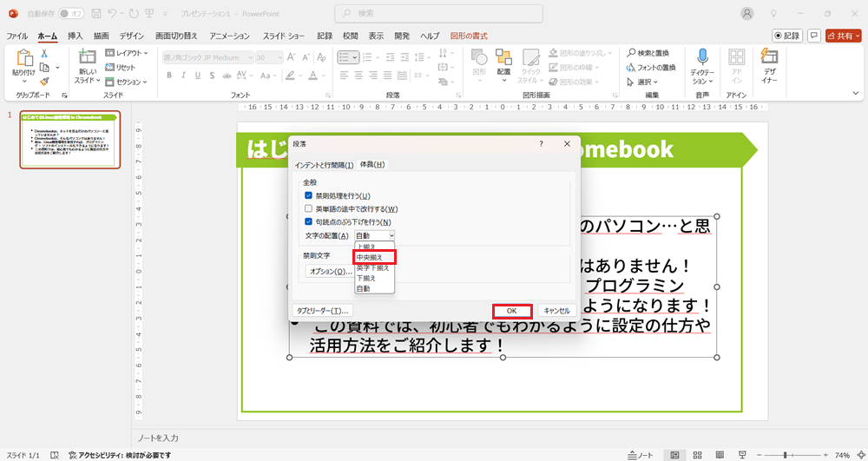This screenshot has width=868, height=461.
Task: Click フォントの置換 icon
Action: (651, 68)
